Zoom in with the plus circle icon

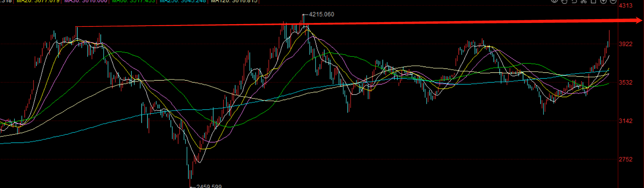(x=603, y=1)
